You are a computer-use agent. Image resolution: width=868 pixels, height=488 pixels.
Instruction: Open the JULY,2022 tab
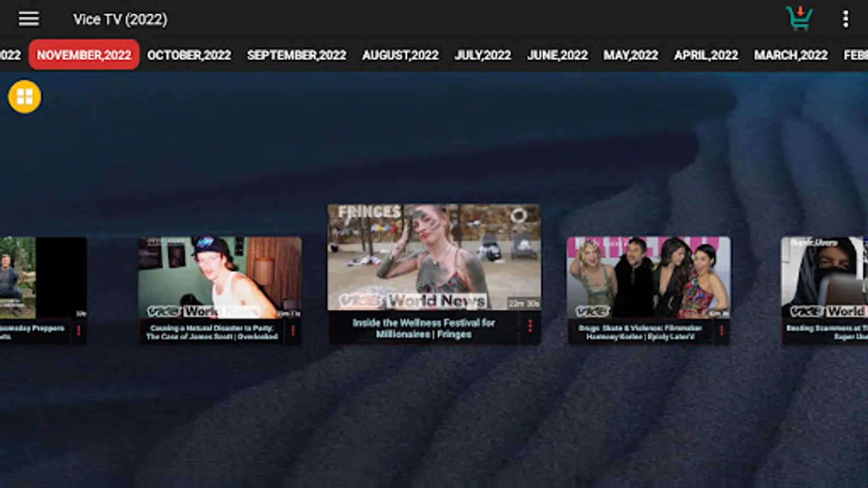click(x=483, y=55)
